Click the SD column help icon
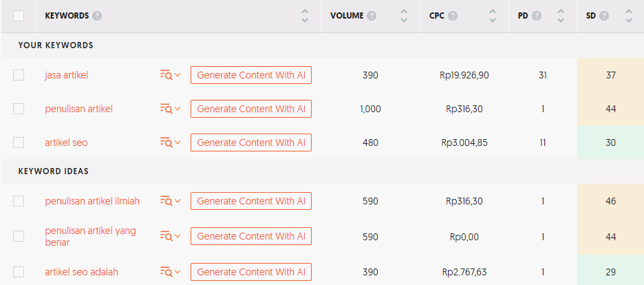The height and width of the screenshot is (285, 644). tap(604, 16)
